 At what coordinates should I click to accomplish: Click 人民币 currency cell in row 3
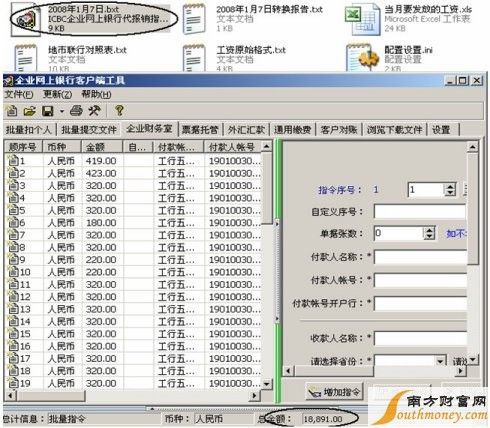click(61, 186)
